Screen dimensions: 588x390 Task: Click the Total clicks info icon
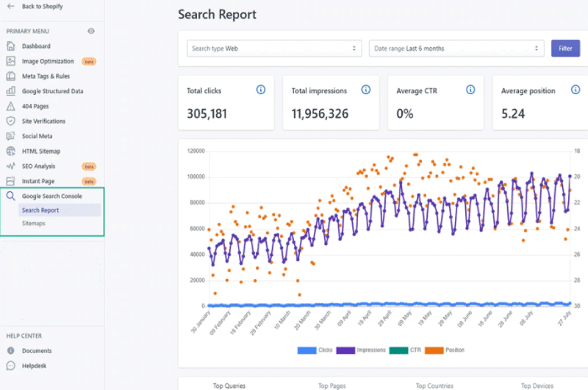[261, 90]
